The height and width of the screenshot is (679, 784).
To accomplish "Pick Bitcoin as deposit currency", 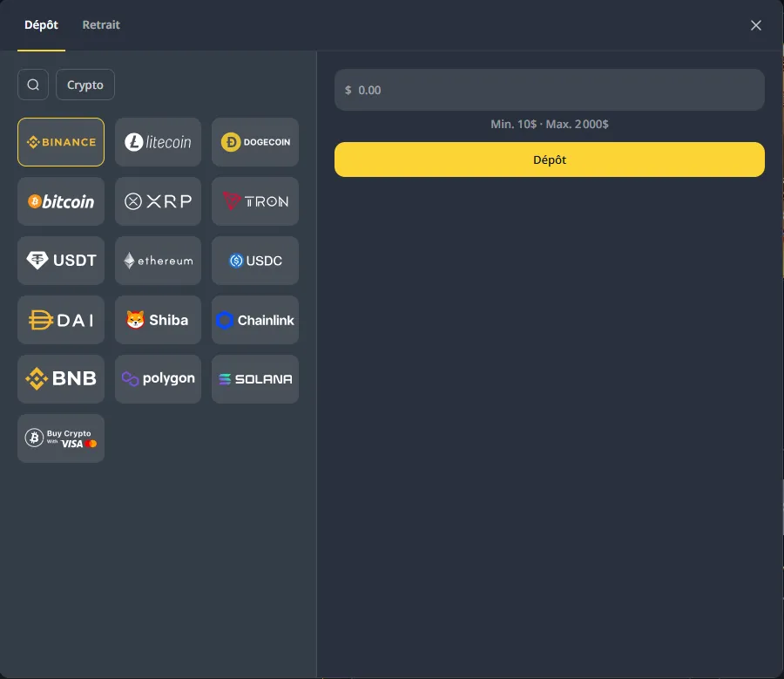I will 61,201.
